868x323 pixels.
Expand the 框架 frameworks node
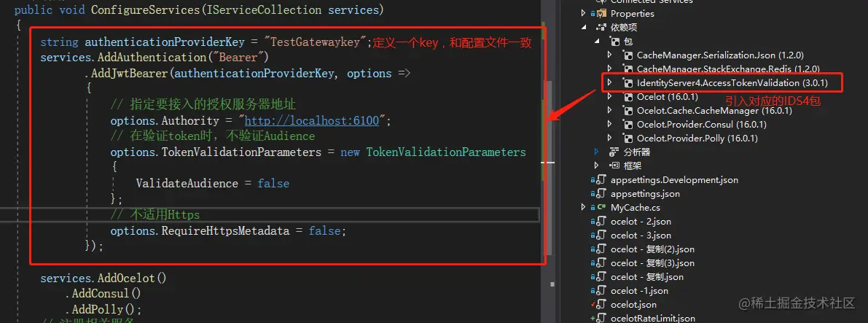596,165
